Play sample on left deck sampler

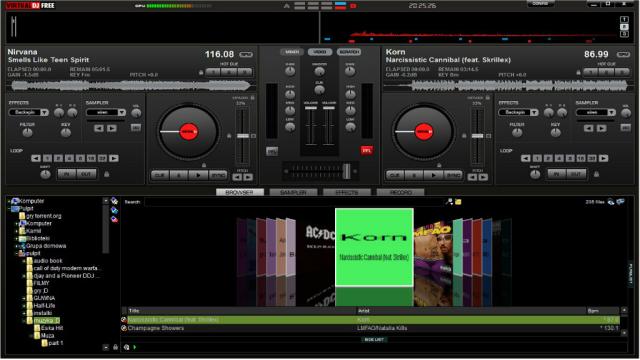[111, 128]
